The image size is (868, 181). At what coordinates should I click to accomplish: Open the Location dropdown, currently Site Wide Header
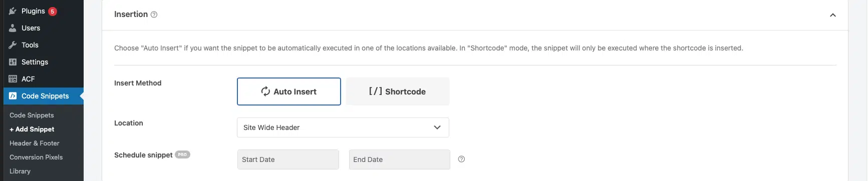(x=343, y=127)
